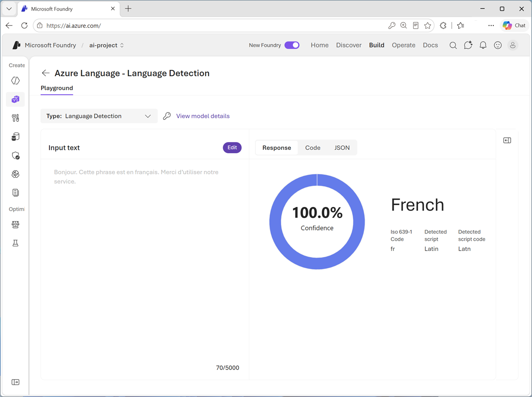Select the Playground tab
This screenshot has height=397, width=532.
click(x=57, y=88)
